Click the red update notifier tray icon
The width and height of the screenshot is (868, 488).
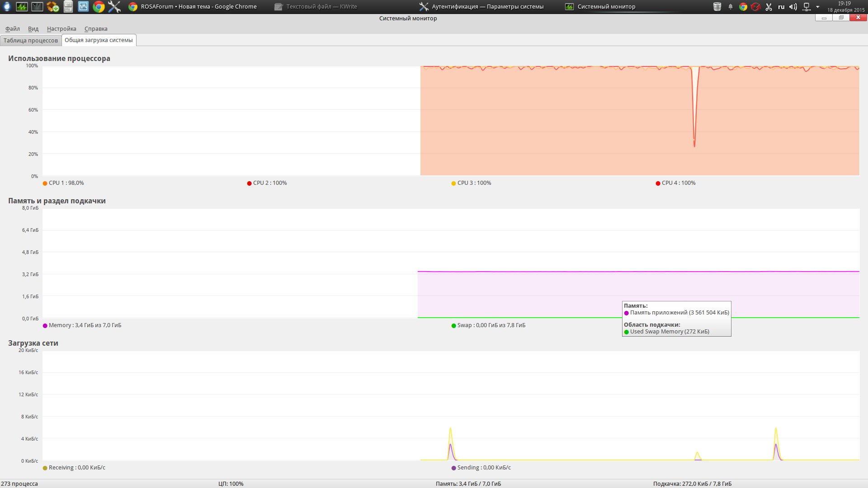click(x=755, y=6)
